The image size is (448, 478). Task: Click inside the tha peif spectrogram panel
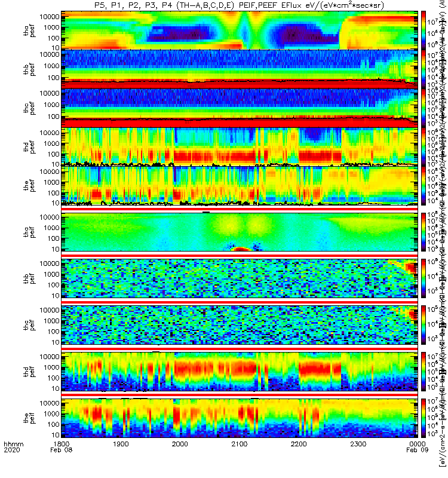(240, 232)
